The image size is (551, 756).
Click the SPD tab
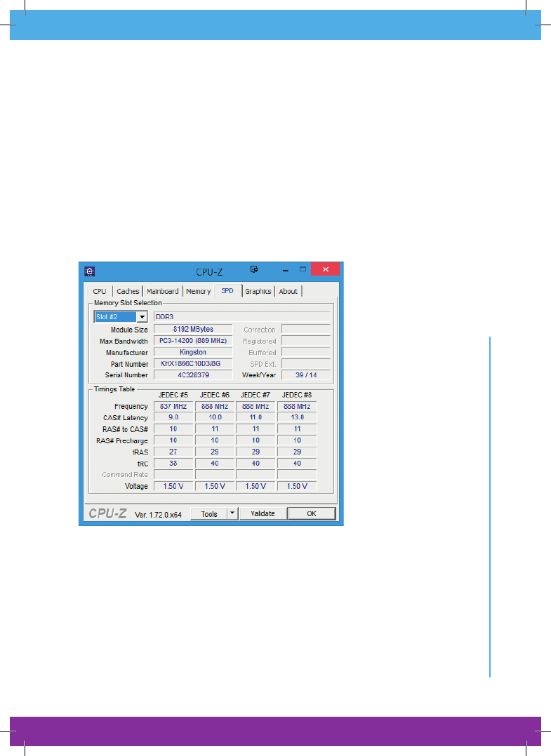tap(227, 290)
